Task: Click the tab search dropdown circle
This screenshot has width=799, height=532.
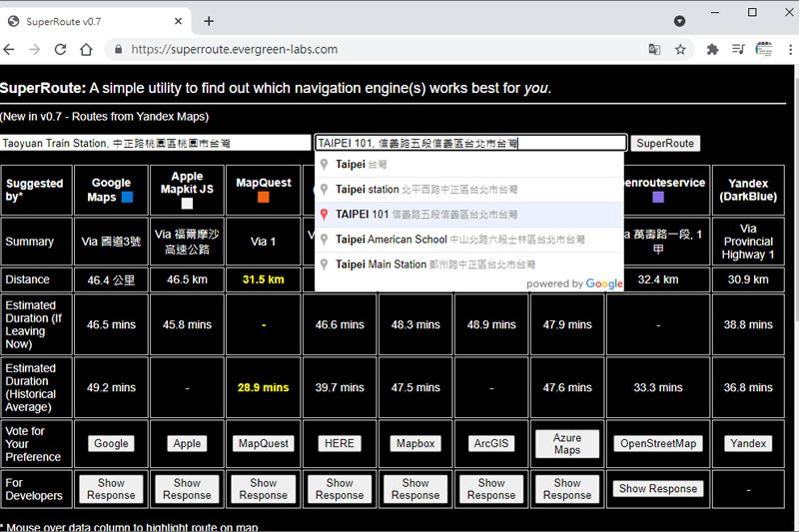Action: (679, 21)
